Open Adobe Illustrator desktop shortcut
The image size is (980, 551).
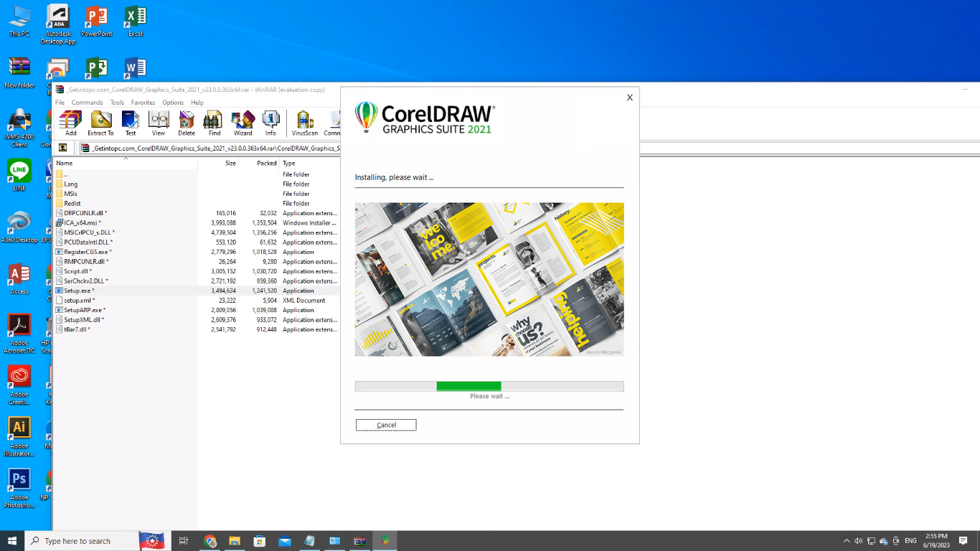pyautogui.click(x=19, y=437)
